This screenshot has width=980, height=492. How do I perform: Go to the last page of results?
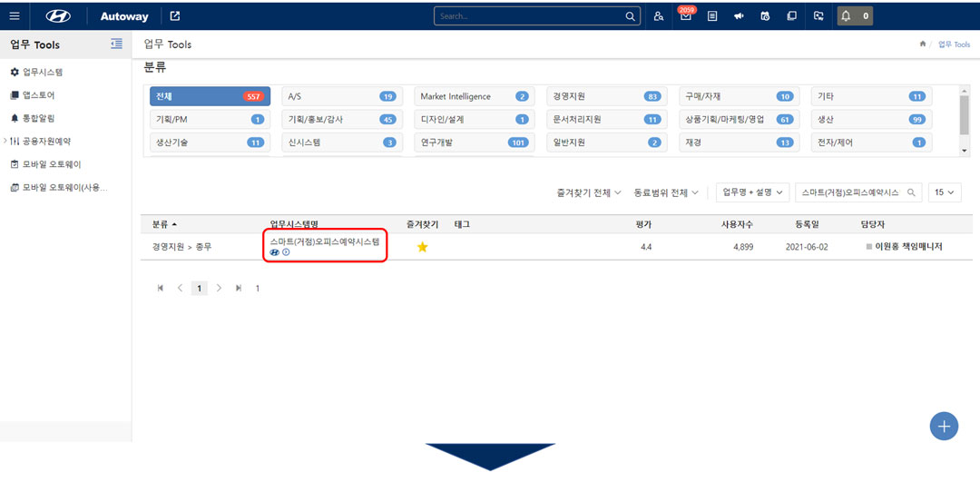point(238,288)
